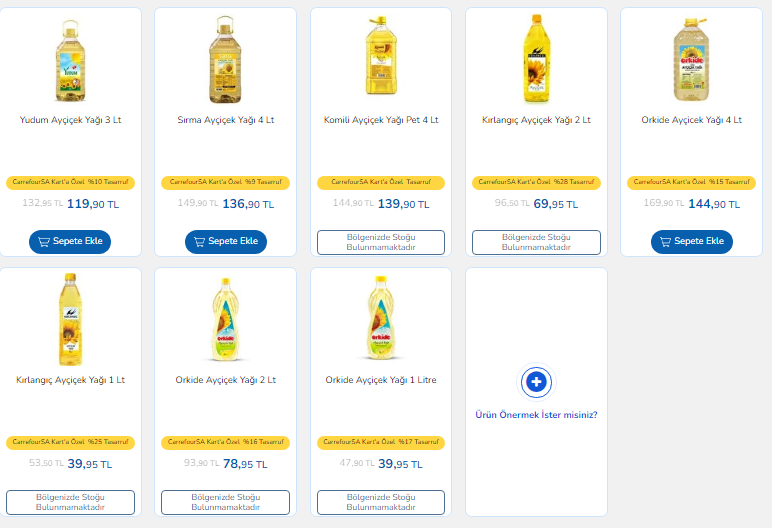The image size is (772, 528).
Task: Click the "Ürün Önermek İster misiniz?" link
Action: coord(536,414)
